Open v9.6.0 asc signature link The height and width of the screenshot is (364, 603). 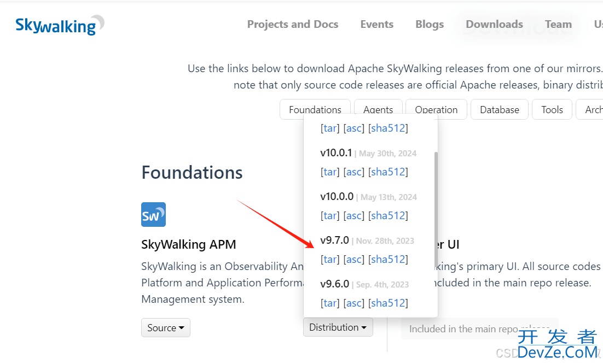point(354,303)
